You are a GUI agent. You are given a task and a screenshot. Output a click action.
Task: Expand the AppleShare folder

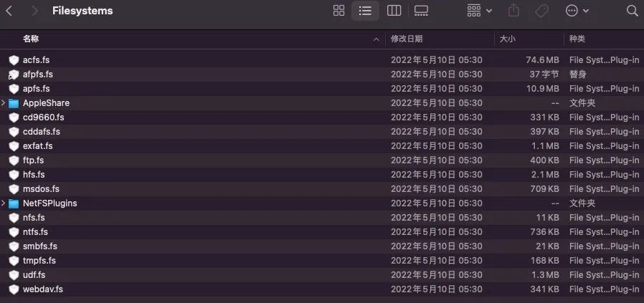click(x=4, y=103)
